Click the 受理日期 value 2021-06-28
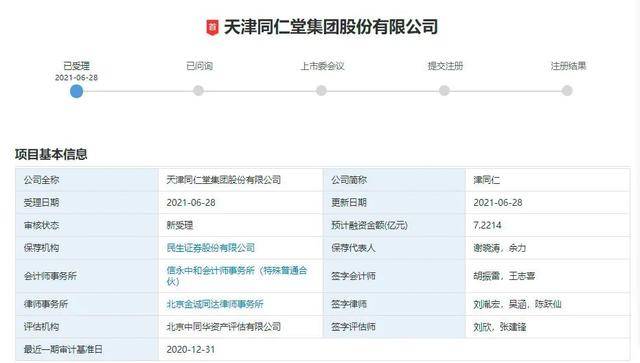The width and height of the screenshot is (640, 363). (x=191, y=203)
